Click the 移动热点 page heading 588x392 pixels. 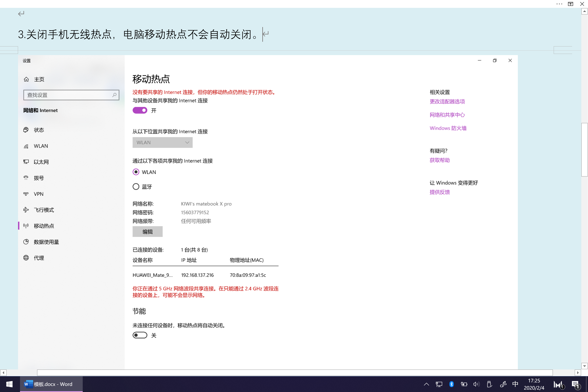tap(151, 79)
